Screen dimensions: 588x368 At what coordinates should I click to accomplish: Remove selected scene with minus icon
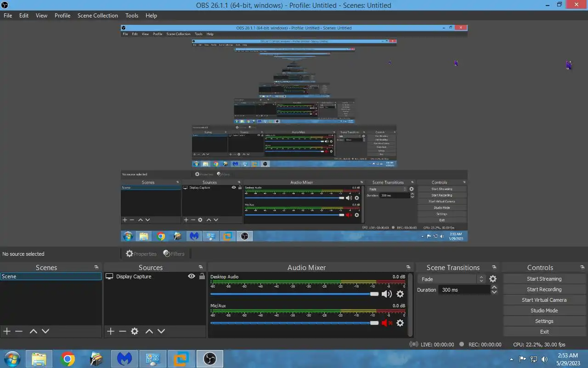pyautogui.click(x=19, y=331)
